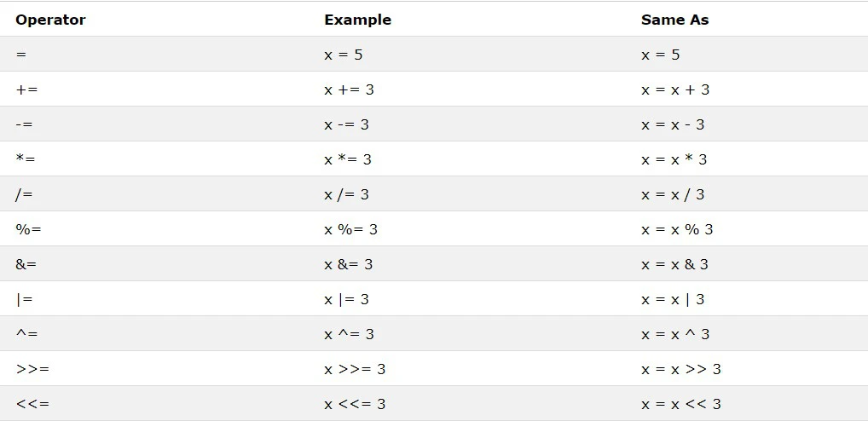Screen dimensions: 868x421
Task: Click the example x >>= 3
Action: coord(355,369)
